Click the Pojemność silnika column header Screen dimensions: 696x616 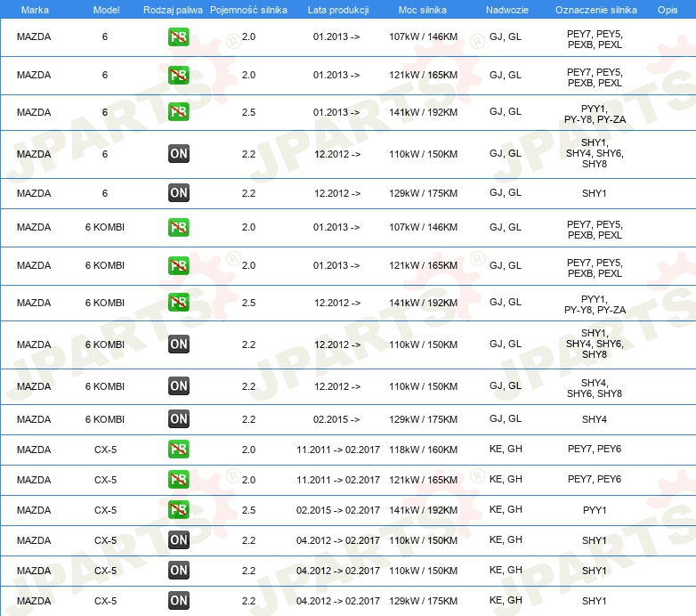[248, 9]
